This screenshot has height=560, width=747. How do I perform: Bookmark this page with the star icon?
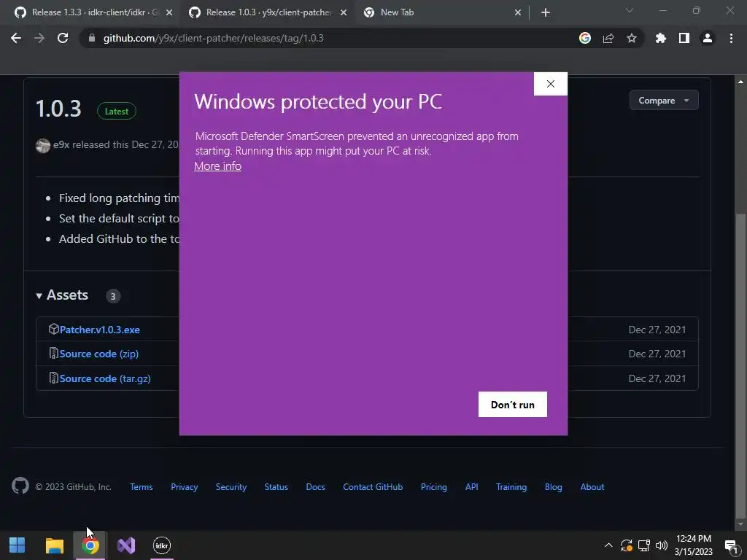point(631,38)
